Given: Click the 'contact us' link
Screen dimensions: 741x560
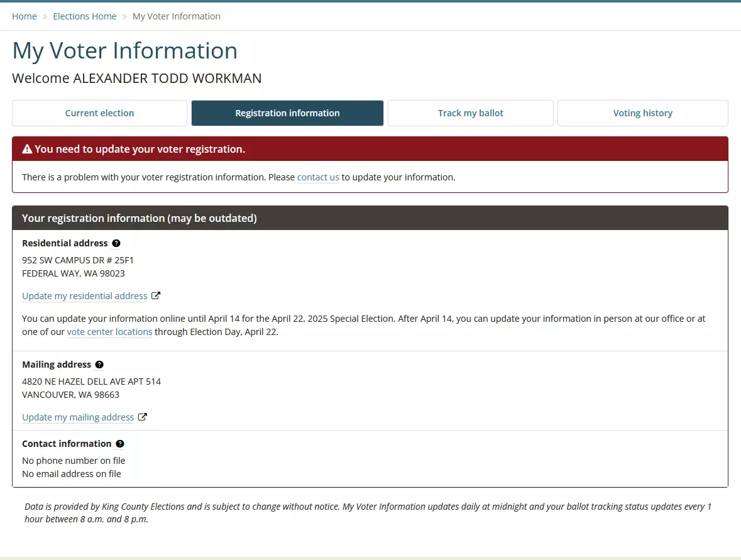Looking at the screenshot, I should [x=318, y=177].
